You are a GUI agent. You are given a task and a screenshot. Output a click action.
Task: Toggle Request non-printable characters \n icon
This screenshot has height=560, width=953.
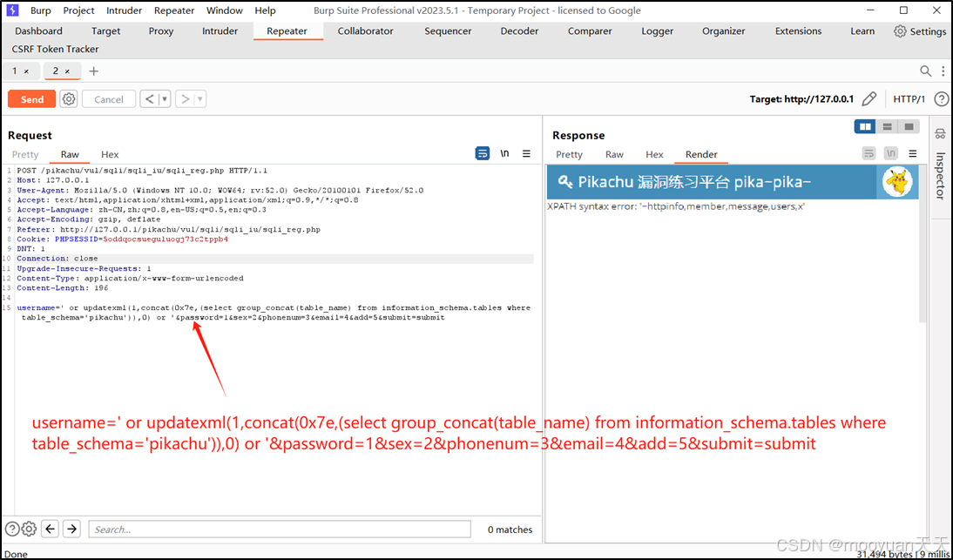coord(504,153)
